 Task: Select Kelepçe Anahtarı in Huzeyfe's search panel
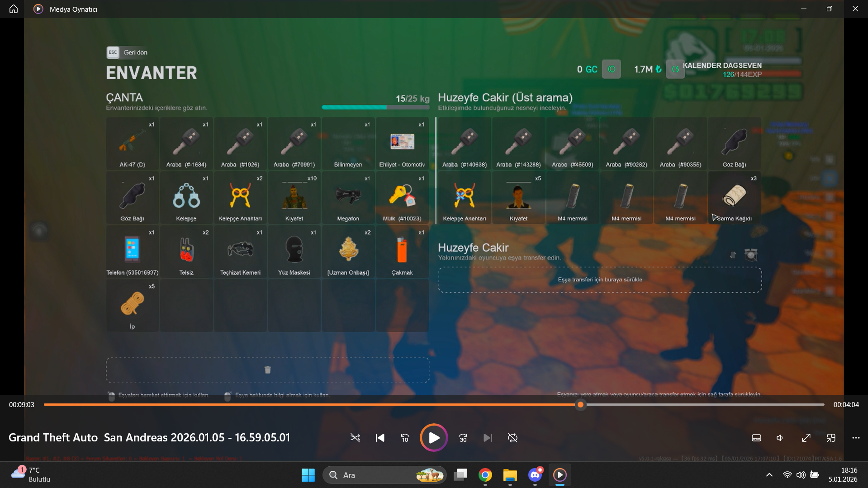coord(464,198)
